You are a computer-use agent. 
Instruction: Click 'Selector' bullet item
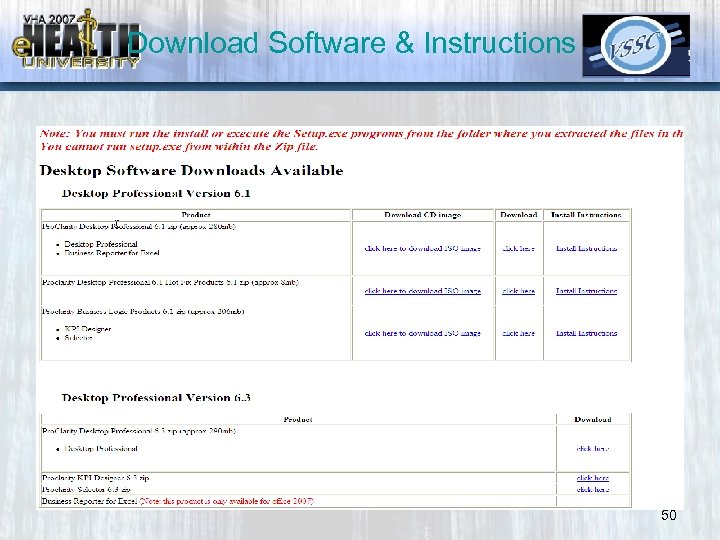[x=79, y=338]
